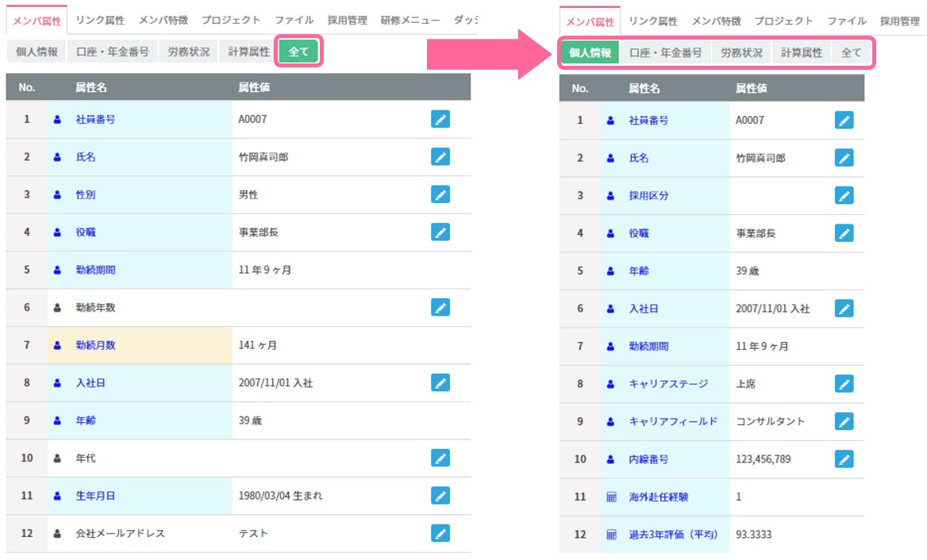Select the green 個人情報 filter tab
The image size is (927, 560).
[590, 53]
